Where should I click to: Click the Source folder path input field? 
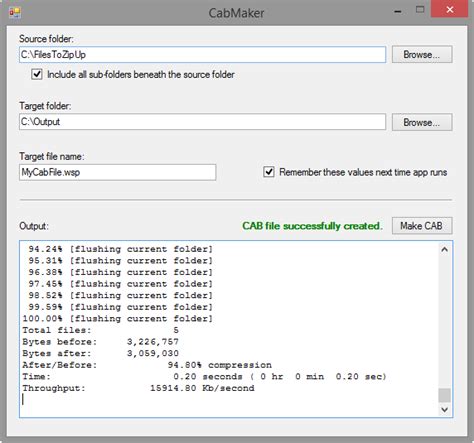202,55
